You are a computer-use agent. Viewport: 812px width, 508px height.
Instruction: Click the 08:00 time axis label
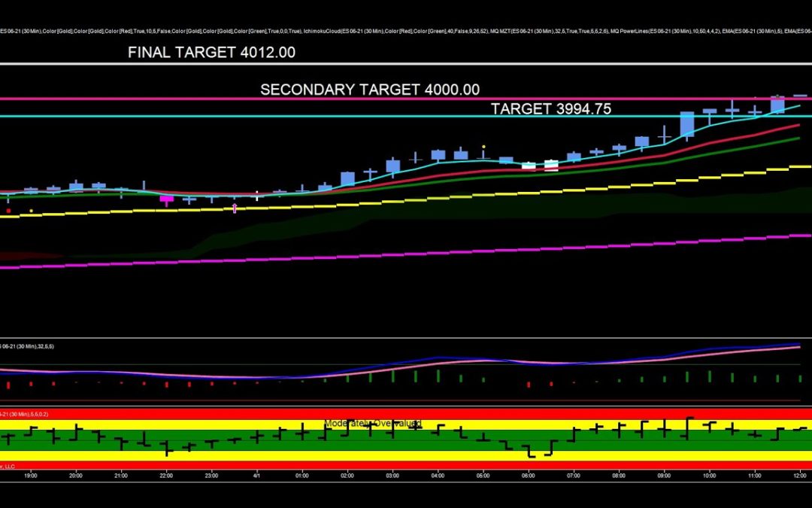pos(619,476)
